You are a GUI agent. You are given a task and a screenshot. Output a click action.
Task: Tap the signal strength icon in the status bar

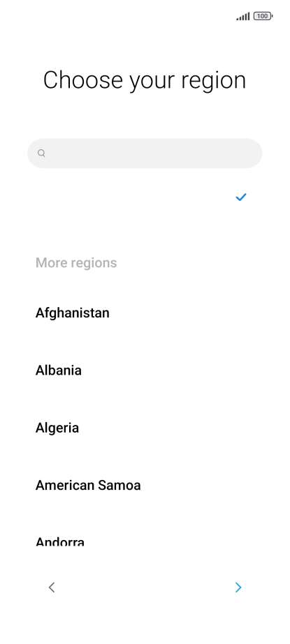pos(242,17)
